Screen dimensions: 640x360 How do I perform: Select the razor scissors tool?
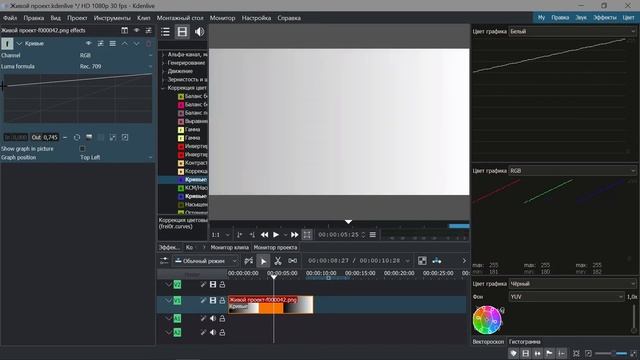click(278, 261)
